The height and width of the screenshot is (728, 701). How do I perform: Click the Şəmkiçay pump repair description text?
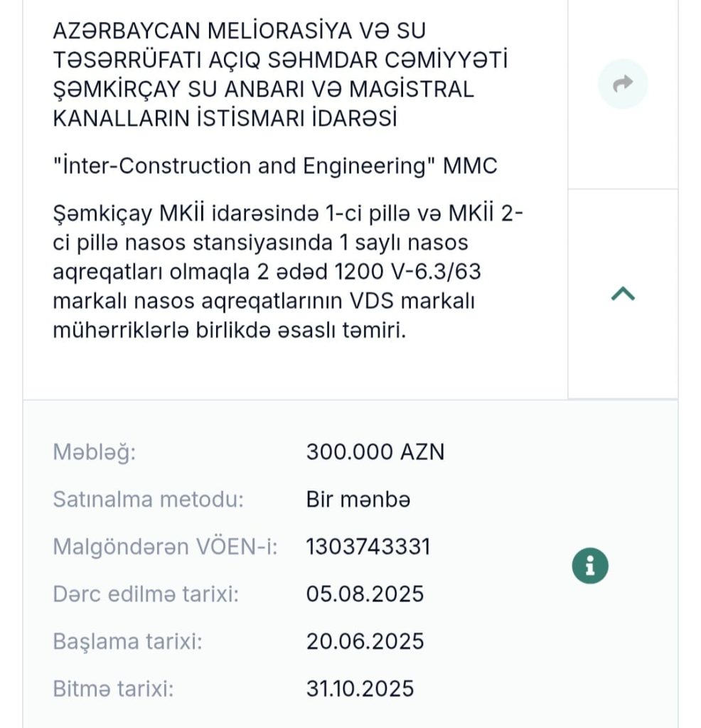(x=287, y=272)
